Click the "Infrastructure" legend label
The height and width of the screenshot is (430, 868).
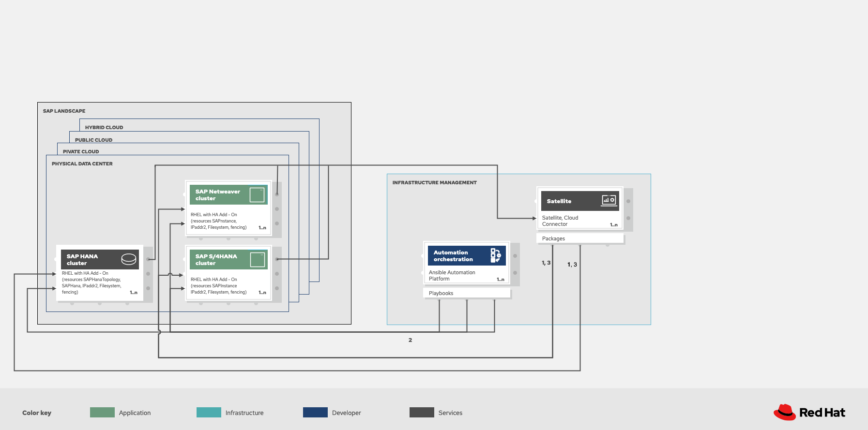click(244, 413)
